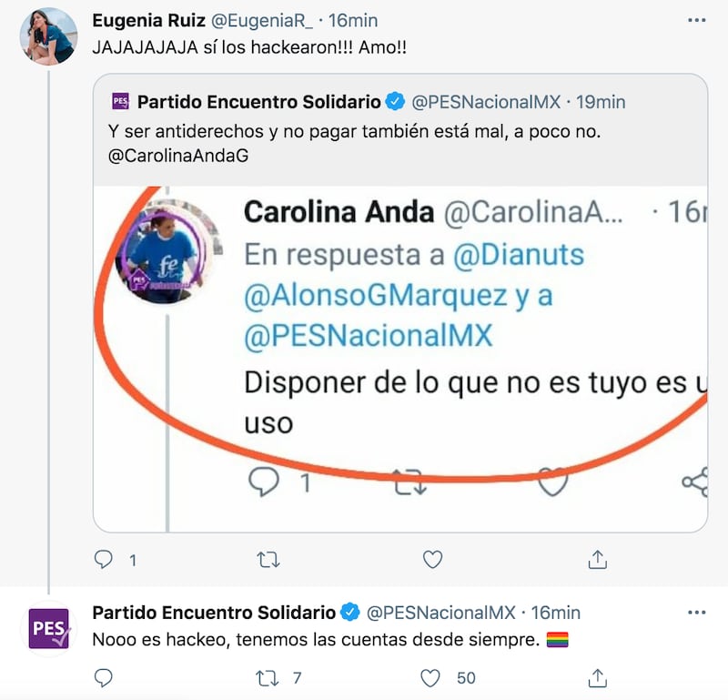Open the embedded Carolina Anda screenshot image
728x700 pixels.
coord(400,359)
